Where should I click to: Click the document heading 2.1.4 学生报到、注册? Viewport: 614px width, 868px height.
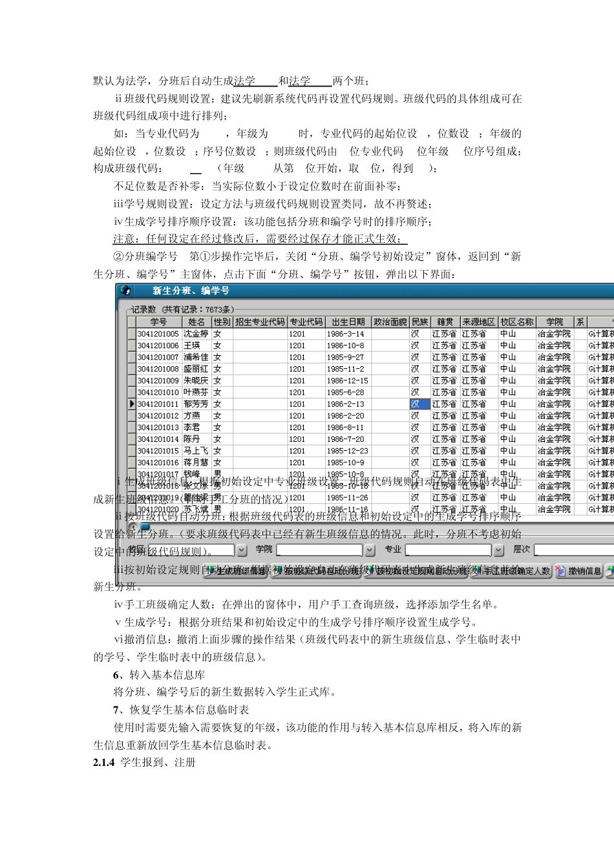click(x=144, y=762)
